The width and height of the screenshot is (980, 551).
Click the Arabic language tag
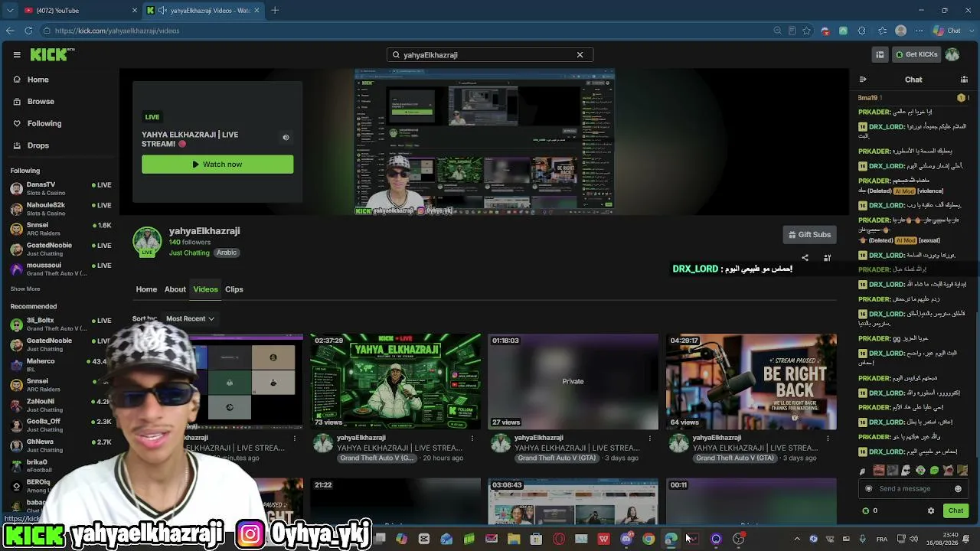coord(227,253)
